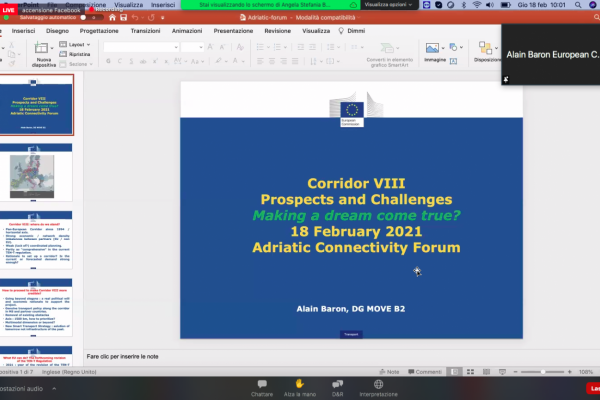
Task: Start slideshow from status bar icon
Action: pyautogui.click(x=502, y=372)
